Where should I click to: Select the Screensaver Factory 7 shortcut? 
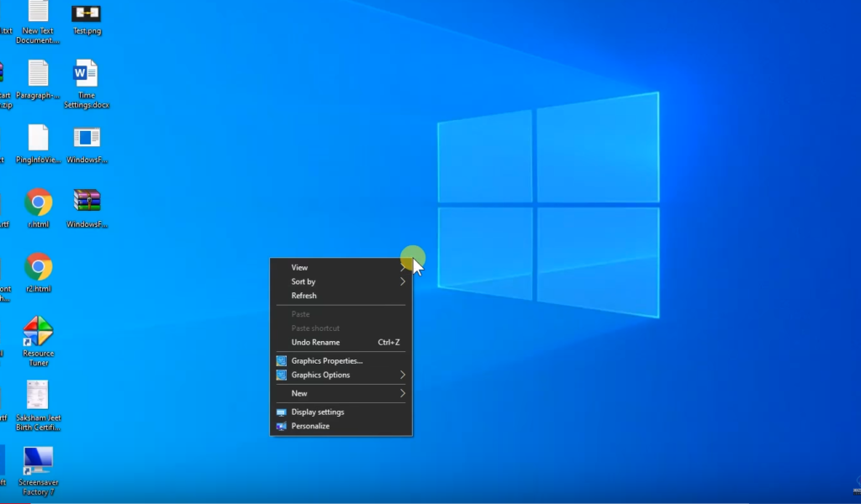pyautogui.click(x=38, y=470)
